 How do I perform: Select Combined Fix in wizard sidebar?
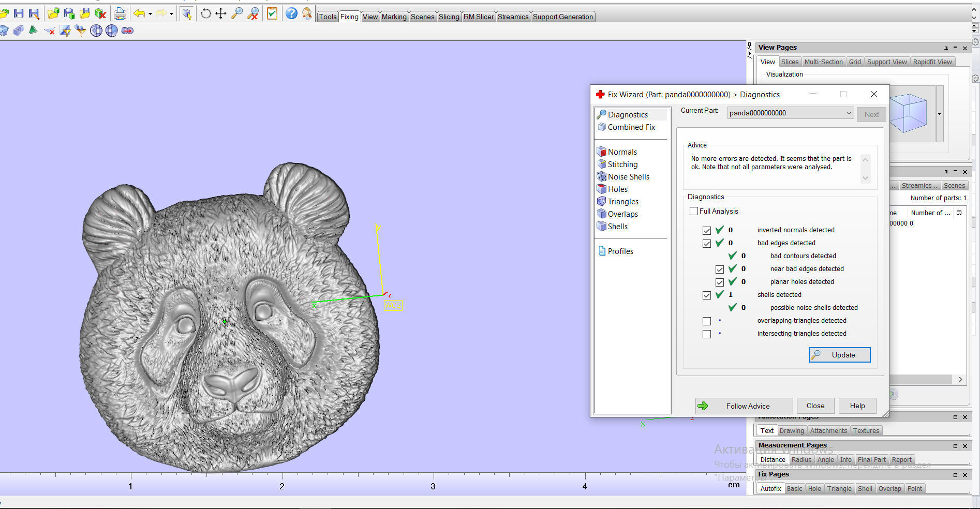click(x=631, y=127)
